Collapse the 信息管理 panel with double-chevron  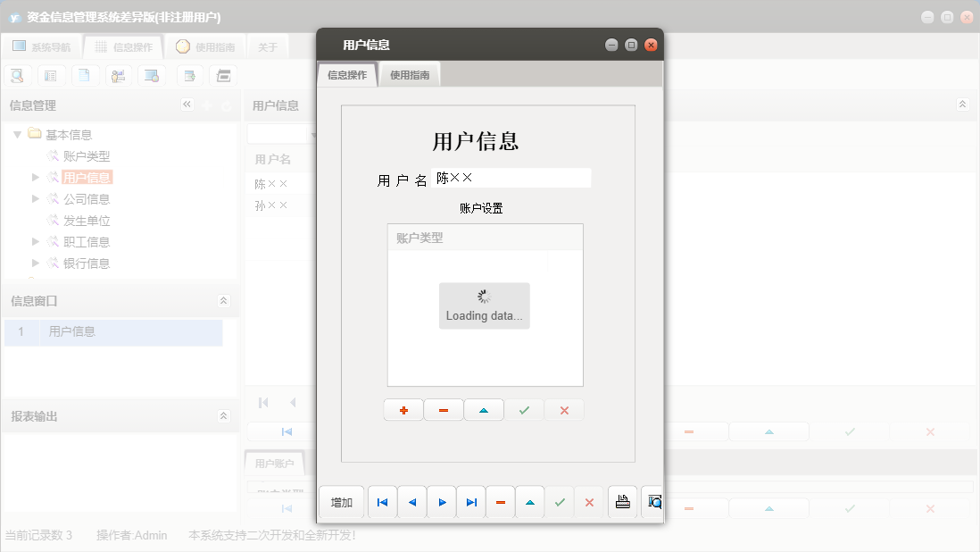click(187, 105)
